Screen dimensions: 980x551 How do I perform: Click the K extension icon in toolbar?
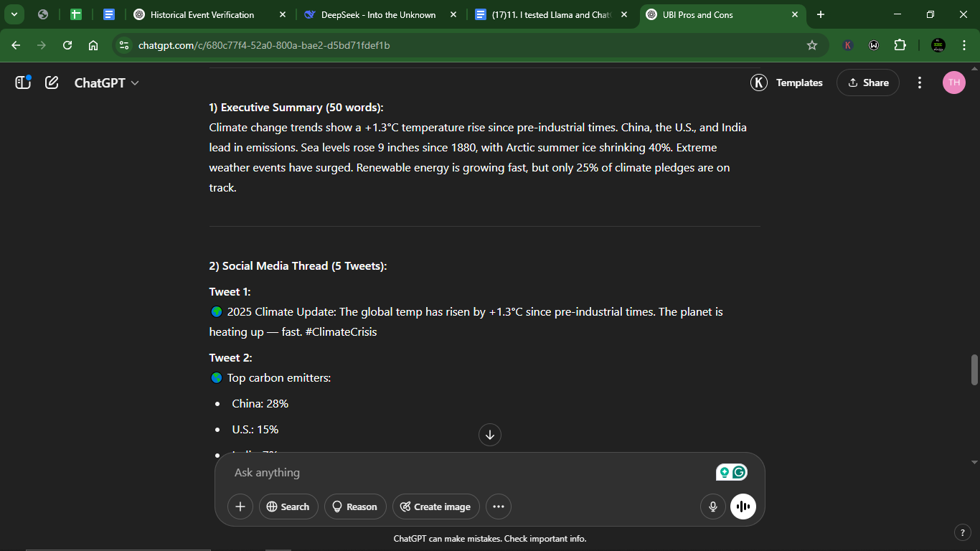coord(848,45)
